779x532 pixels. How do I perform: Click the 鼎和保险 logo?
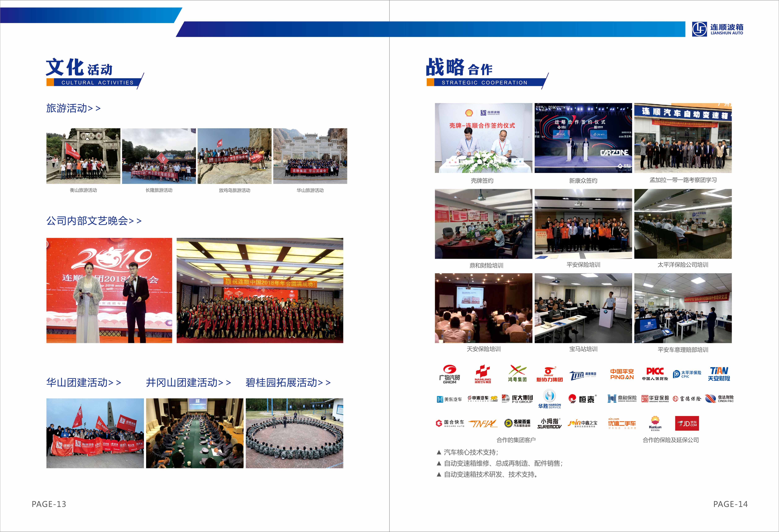tap(622, 398)
